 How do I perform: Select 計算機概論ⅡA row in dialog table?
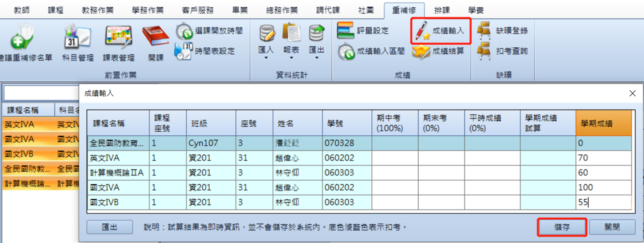[x=359, y=172]
